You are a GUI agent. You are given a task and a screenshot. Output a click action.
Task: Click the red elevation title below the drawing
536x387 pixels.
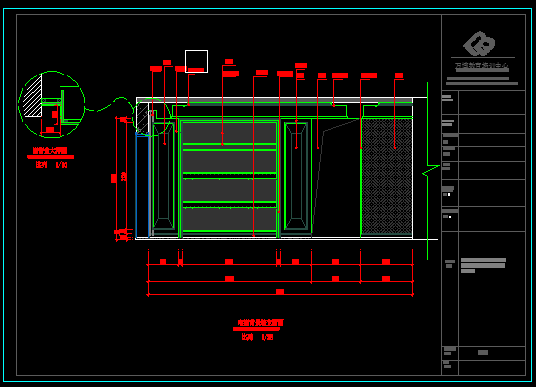[x=260, y=322]
